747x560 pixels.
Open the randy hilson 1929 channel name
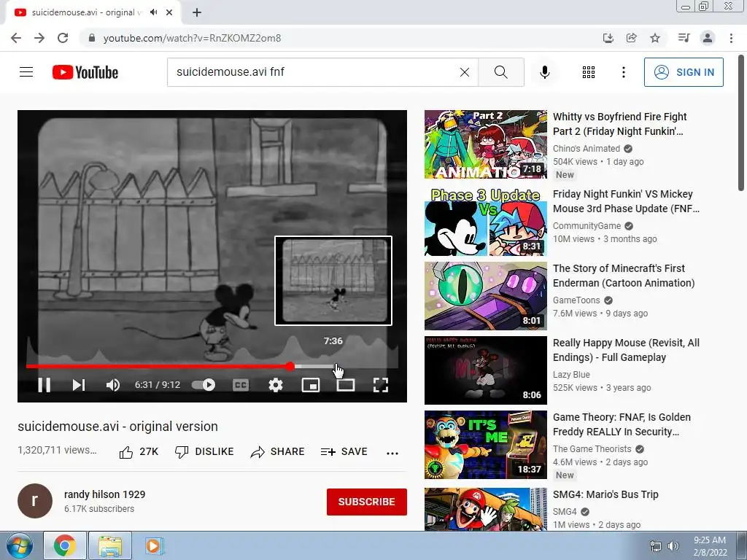click(105, 494)
